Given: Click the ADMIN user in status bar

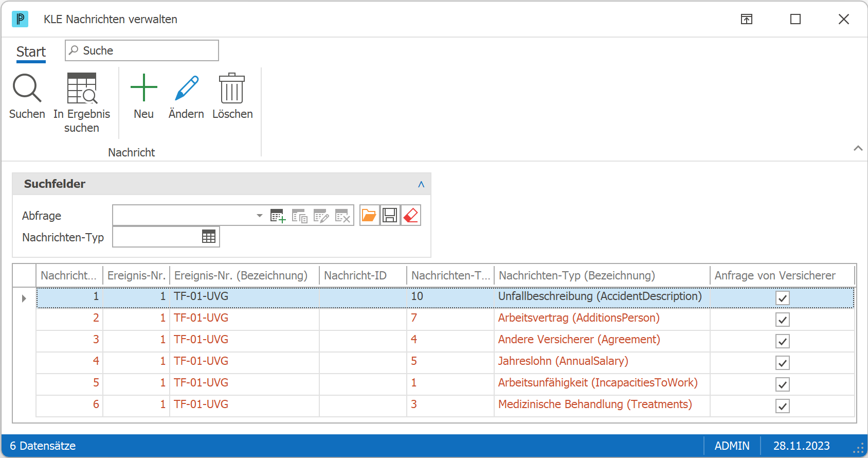Looking at the screenshot, I should [x=732, y=446].
